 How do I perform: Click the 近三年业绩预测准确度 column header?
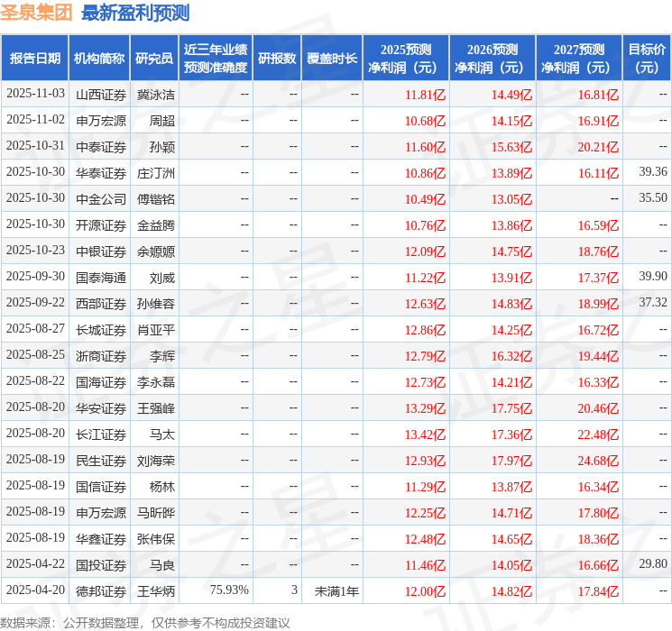[216, 59]
